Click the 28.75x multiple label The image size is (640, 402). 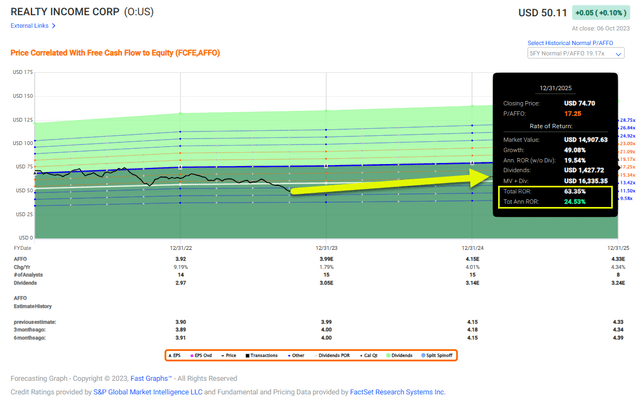628,120
